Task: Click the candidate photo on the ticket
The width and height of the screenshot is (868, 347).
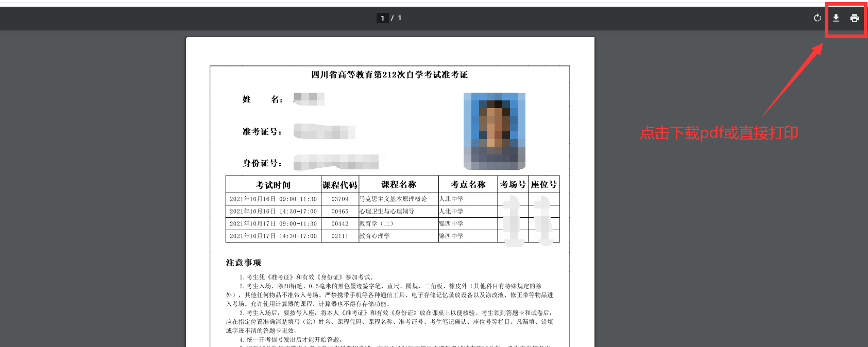Action: [x=495, y=131]
